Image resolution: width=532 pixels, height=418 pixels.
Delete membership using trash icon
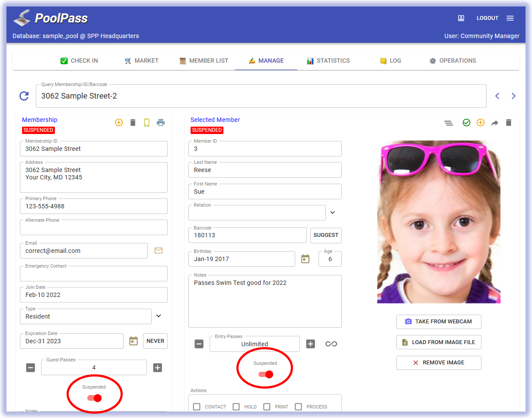[133, 122]
